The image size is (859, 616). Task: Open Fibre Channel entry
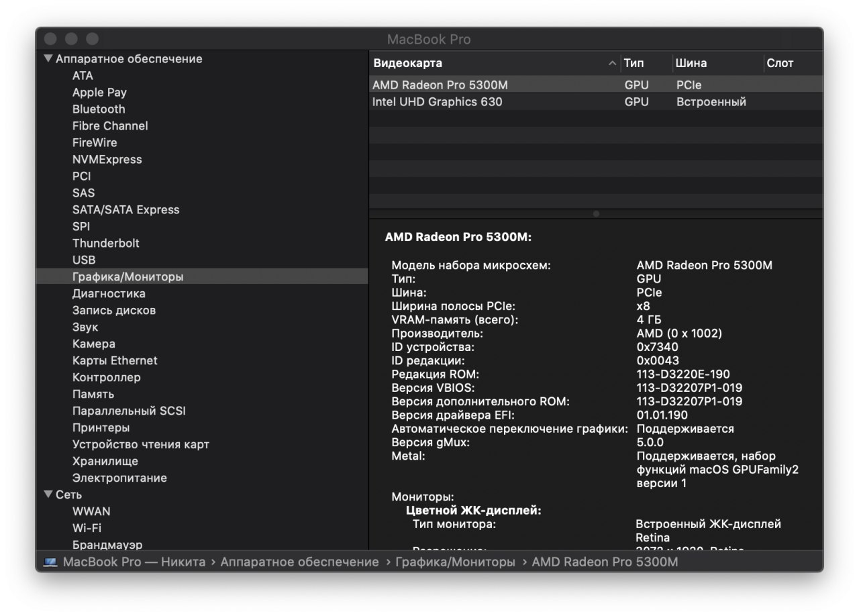(x=110, y=125)
